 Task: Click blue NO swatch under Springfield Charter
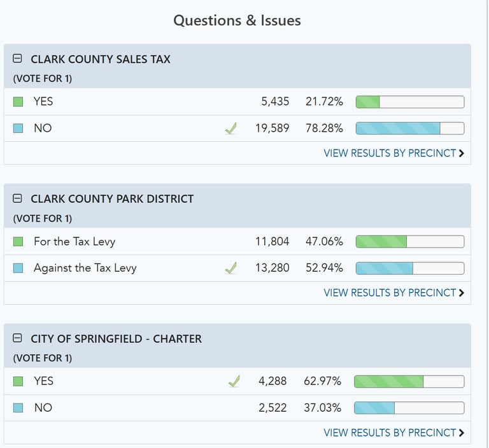pyautogui.click(x=18, y=408)
